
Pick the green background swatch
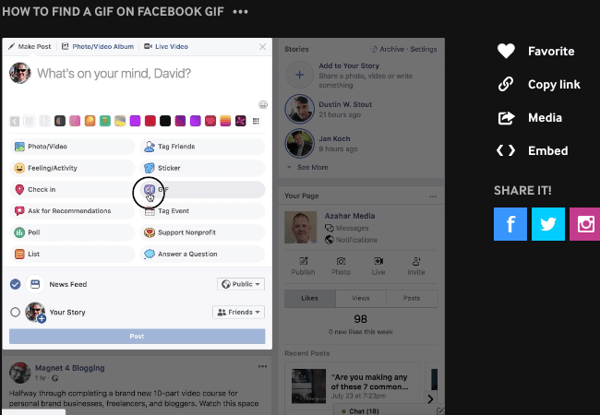(x=105, y=121)
